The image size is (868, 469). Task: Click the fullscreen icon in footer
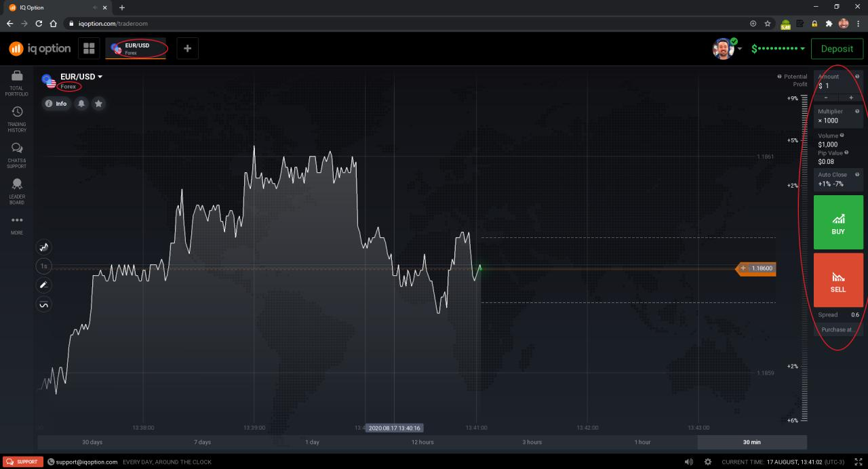click(x=859, y=462)
